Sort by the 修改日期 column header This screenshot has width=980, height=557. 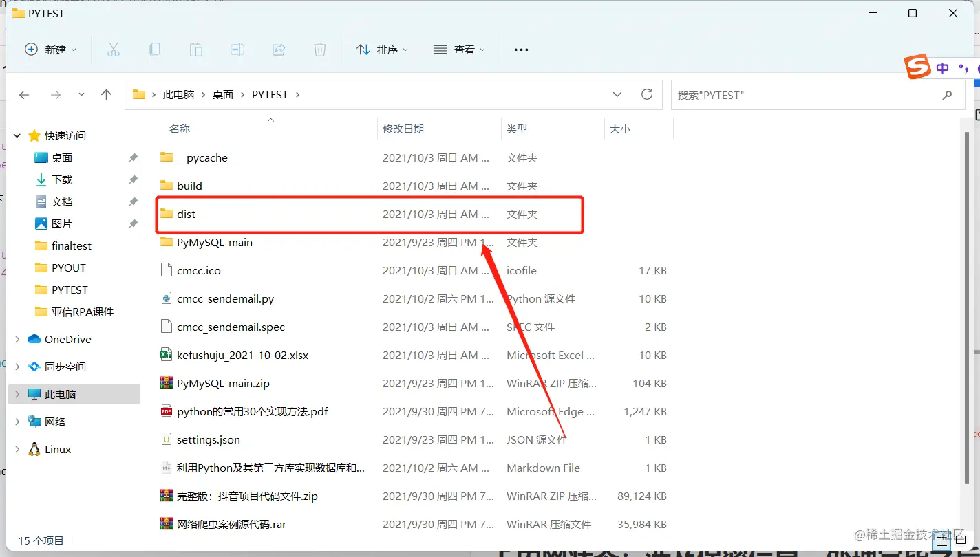pos(403,129)
